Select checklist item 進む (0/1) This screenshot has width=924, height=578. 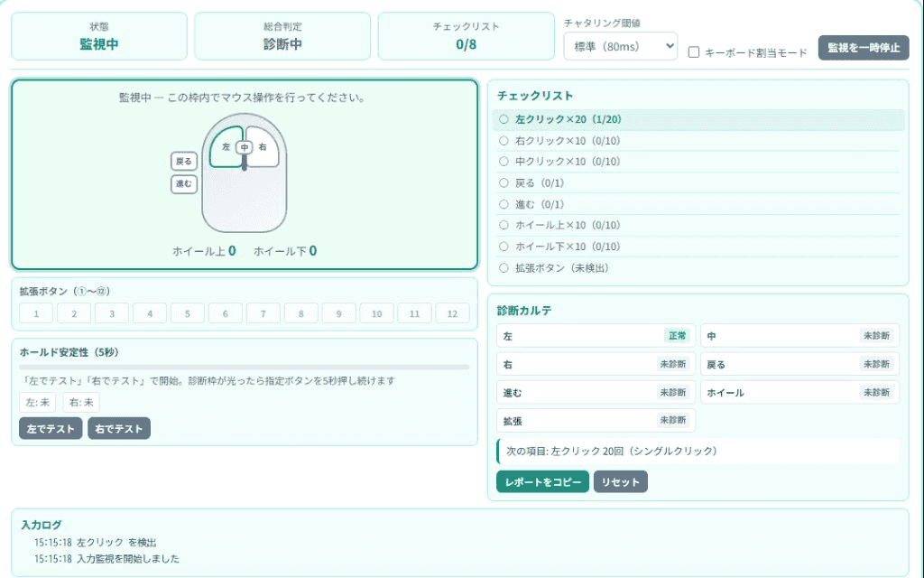pyautogui.click(x=698, y=204)
